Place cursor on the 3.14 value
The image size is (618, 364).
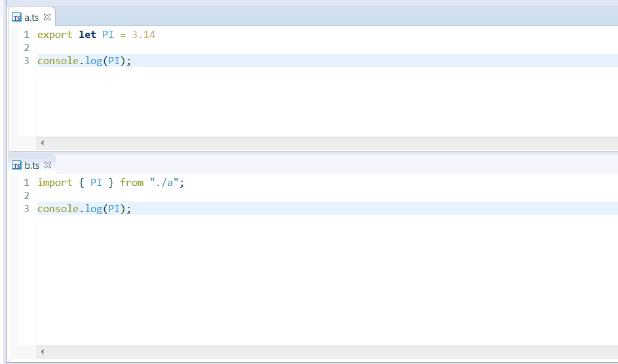click(144, 35)
